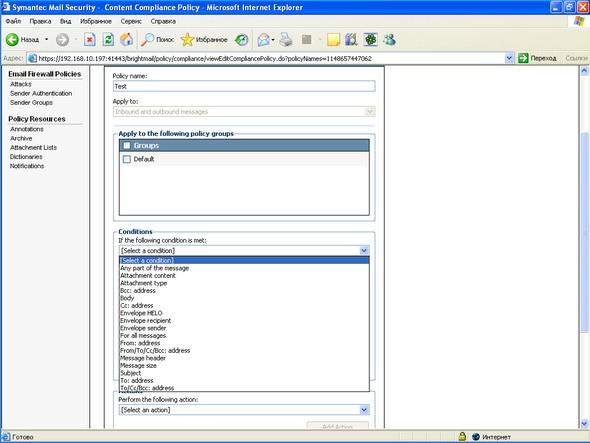Image resolution: width=590 pixels, height=443 pixels.
Task: Select 'Any part of the message' condition
Action: [x=244, y=268]
